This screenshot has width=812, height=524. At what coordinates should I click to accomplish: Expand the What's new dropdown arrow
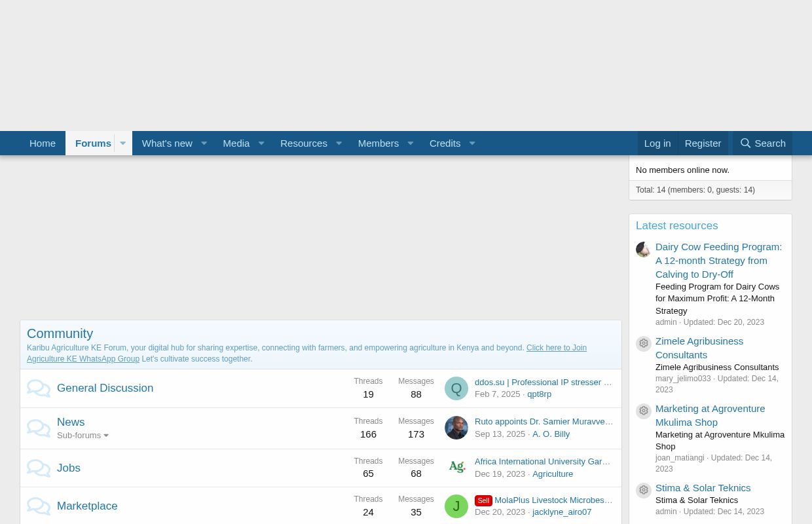pyautogui.click(x=204, y=143)
